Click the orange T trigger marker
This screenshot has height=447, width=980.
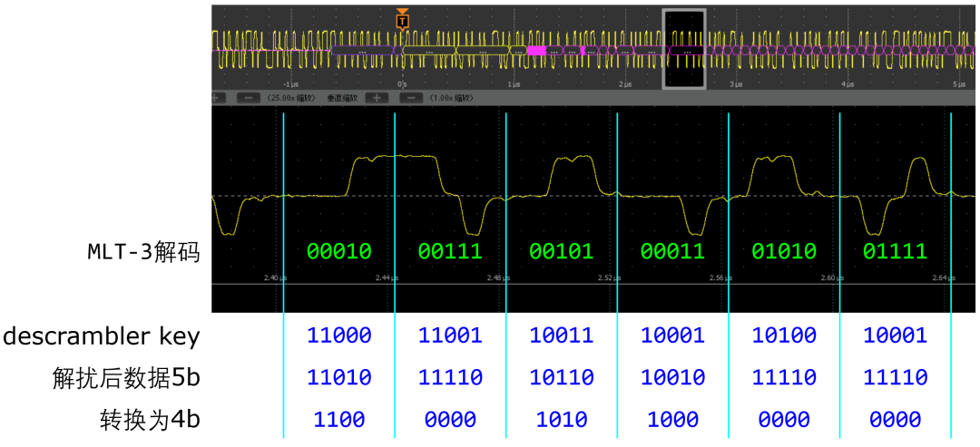coord(403,21)
